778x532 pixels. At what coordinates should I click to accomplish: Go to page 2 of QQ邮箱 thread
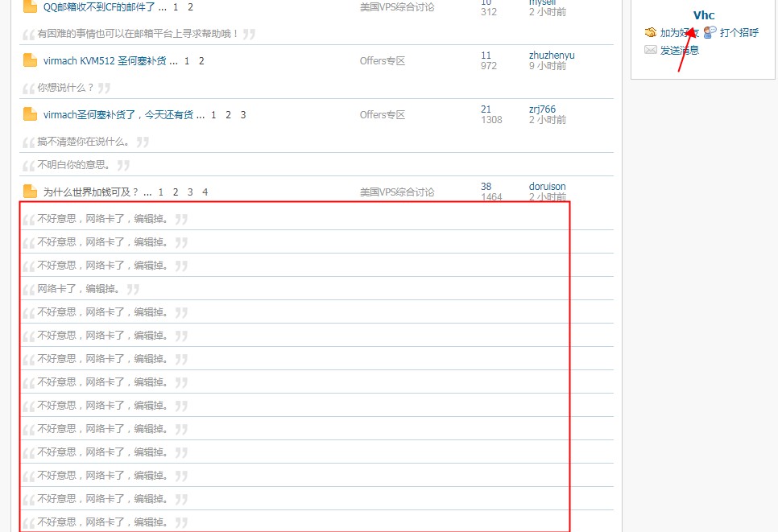tap(190, 7)
